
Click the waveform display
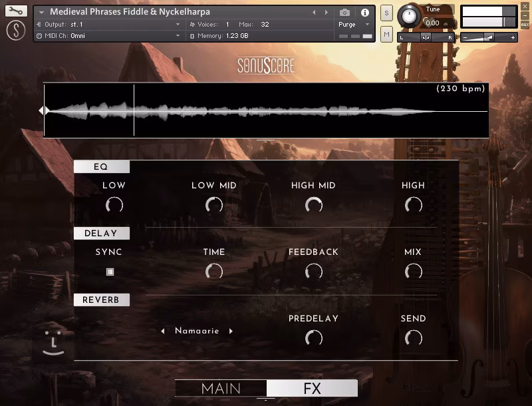[x=266, y=110]
